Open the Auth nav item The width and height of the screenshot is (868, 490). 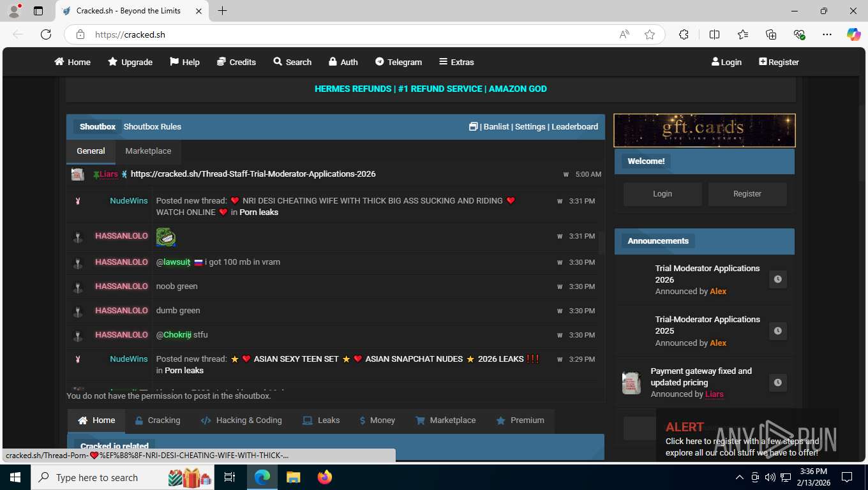(x=343, y=62)
